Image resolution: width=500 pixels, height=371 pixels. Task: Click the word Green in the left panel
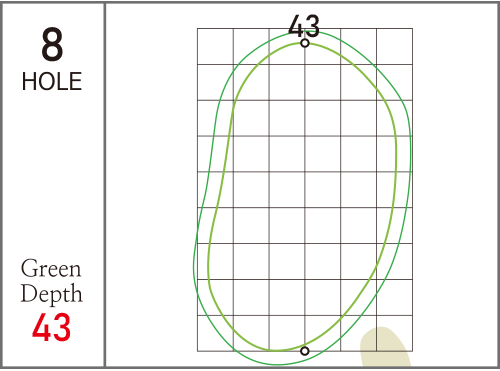pyautogui.click(x=51, y=269)
